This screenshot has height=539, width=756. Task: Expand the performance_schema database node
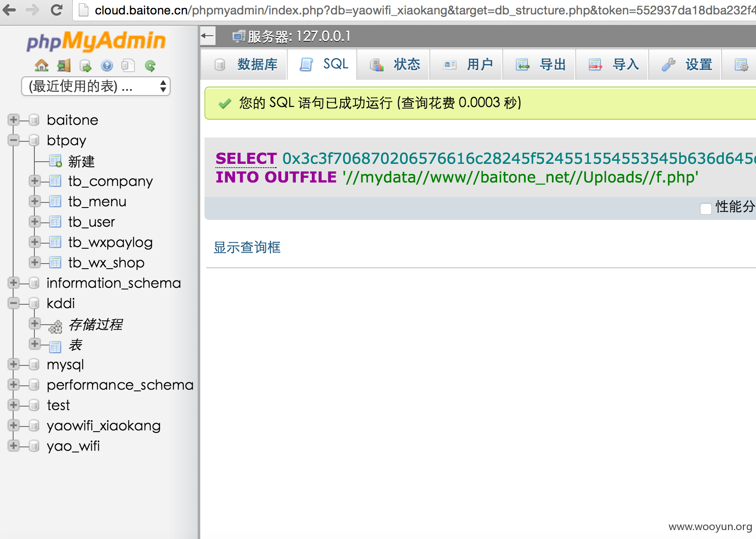click(x=14, y=385)
